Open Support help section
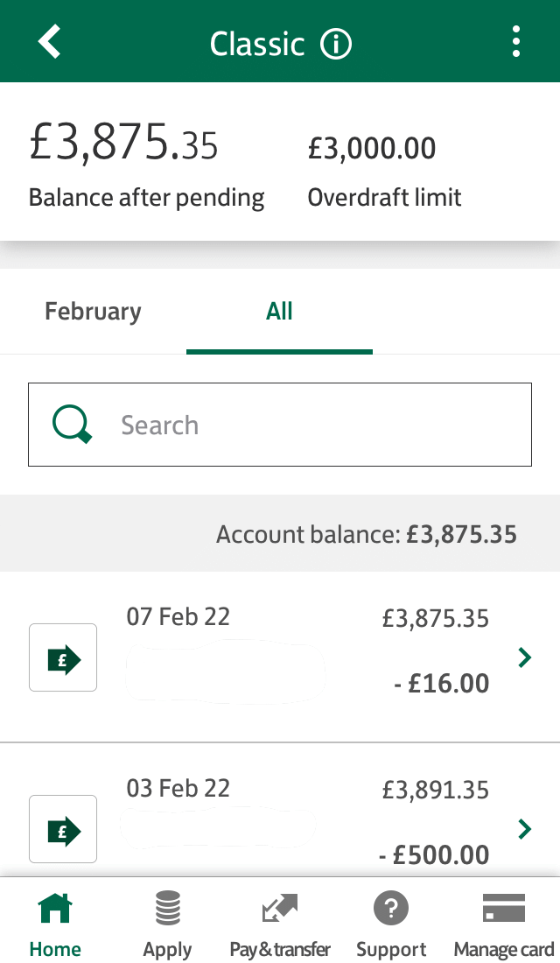The image size is (560, 963). coord(391,924)
